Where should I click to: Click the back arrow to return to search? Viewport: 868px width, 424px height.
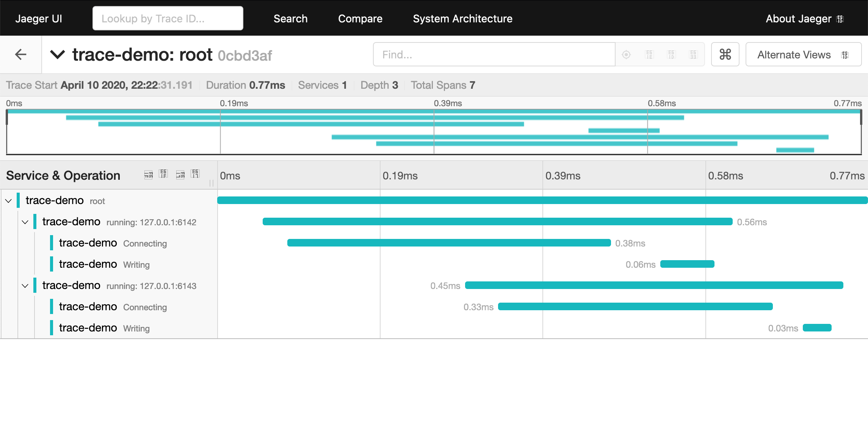click(21, 55)
